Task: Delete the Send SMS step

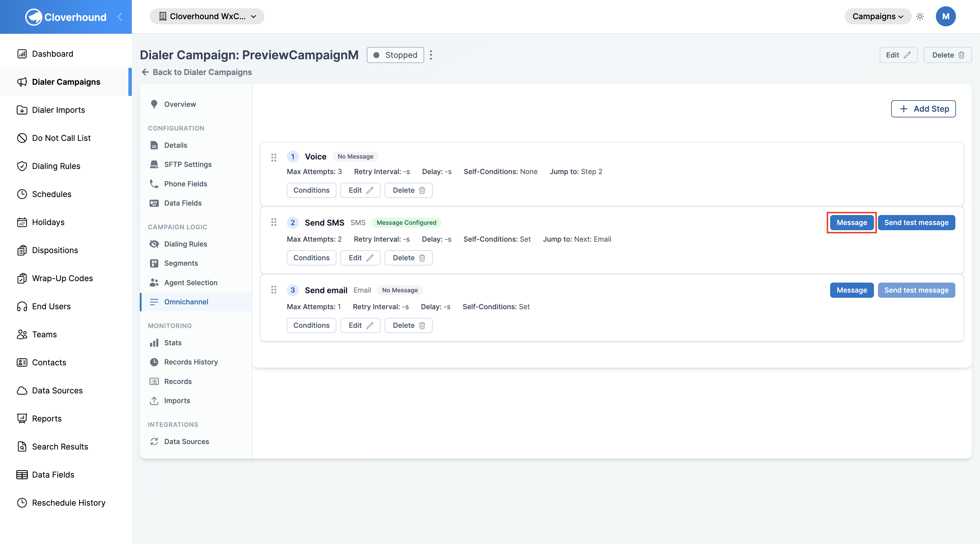Action: [409, 258]
